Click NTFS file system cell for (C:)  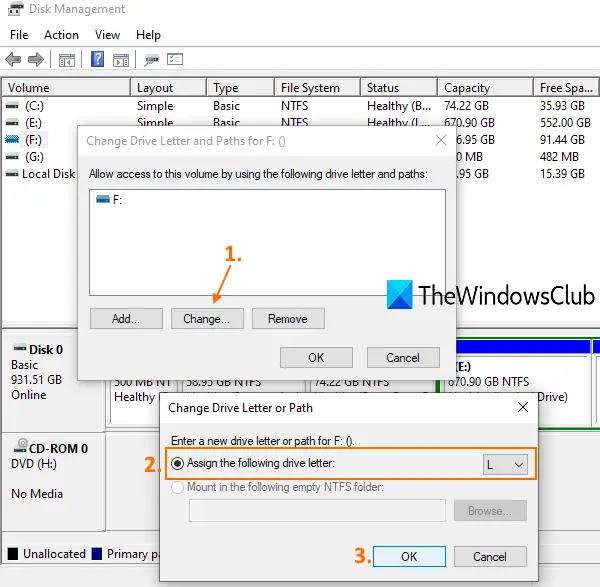point(294,106)
